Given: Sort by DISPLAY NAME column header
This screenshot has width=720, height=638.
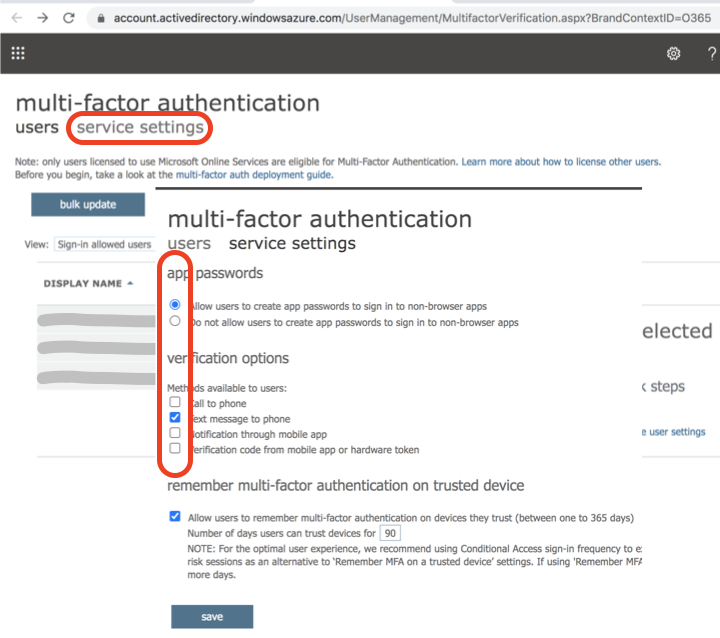Looking at the screenshot, I should [88, 283].
